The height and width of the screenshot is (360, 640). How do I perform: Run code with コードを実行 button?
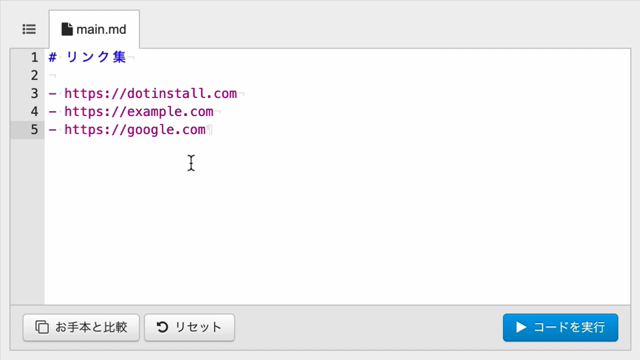coord(560,327)
